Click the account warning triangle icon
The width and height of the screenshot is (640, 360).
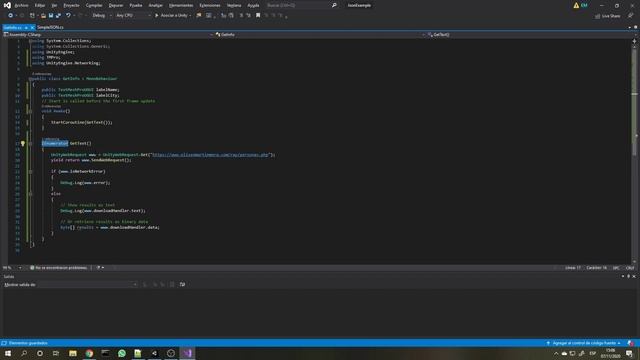click(576, 5)
